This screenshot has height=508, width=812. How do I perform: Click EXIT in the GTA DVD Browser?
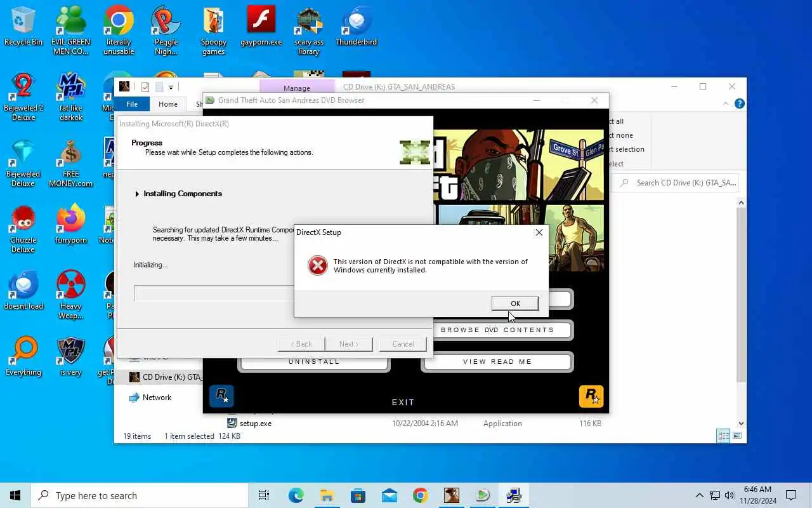coord(403,402)
